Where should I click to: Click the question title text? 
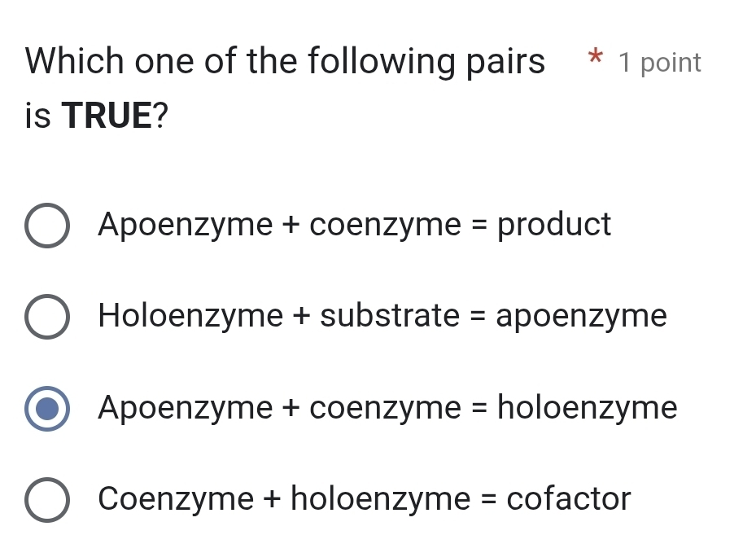pos(283,60)
